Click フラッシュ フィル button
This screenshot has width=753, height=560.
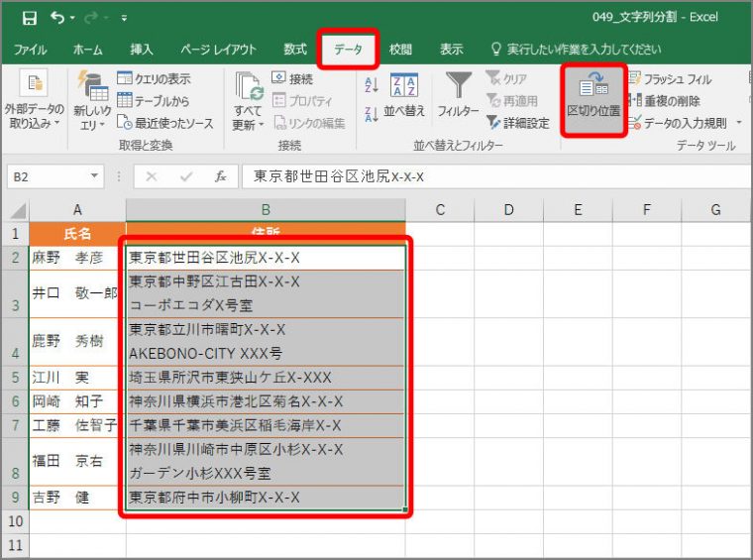(x=671, y=78)
